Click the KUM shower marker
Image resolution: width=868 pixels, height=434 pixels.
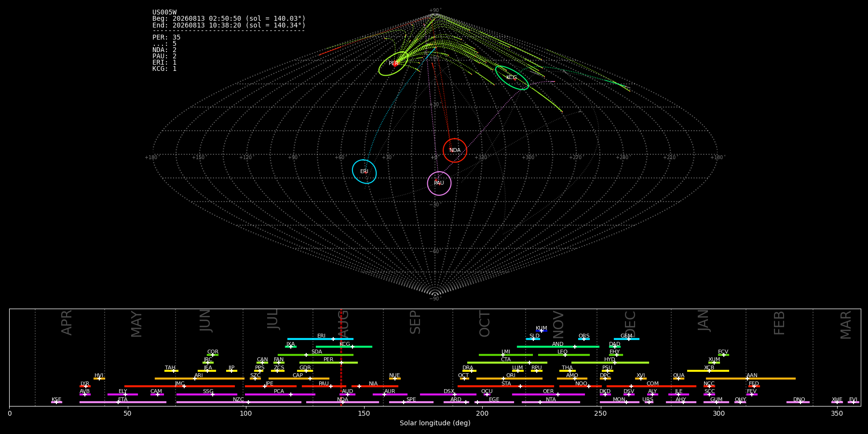542,331
